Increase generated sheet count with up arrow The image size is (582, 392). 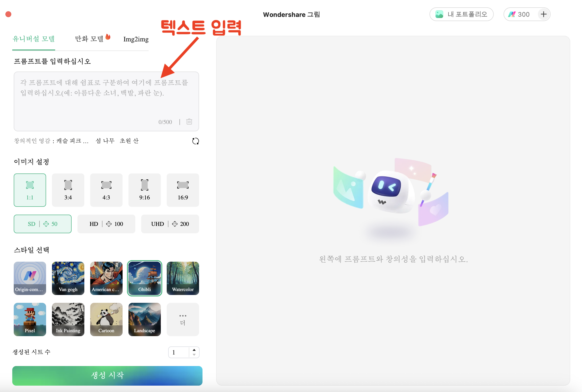(194, 350)
